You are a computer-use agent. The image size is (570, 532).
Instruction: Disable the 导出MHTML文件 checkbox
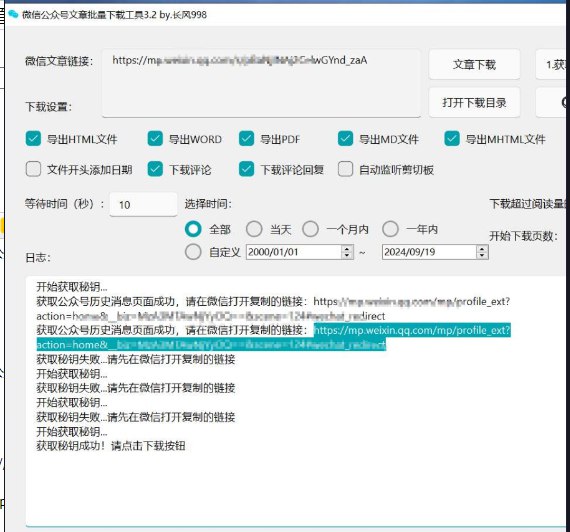point(452,139)
